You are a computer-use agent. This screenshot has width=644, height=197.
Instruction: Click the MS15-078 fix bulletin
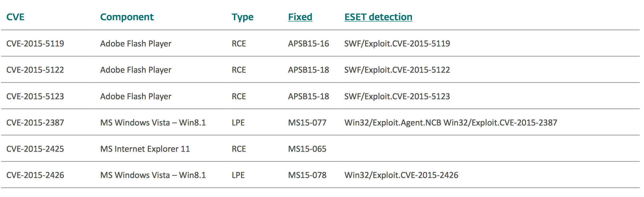pos(307,175)
